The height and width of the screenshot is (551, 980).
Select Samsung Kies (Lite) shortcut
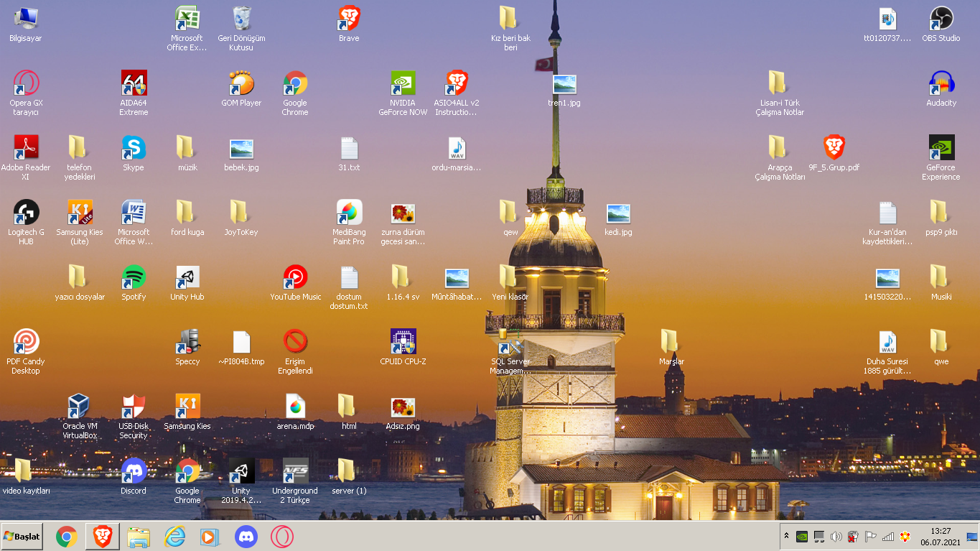[x=80, y=213]
